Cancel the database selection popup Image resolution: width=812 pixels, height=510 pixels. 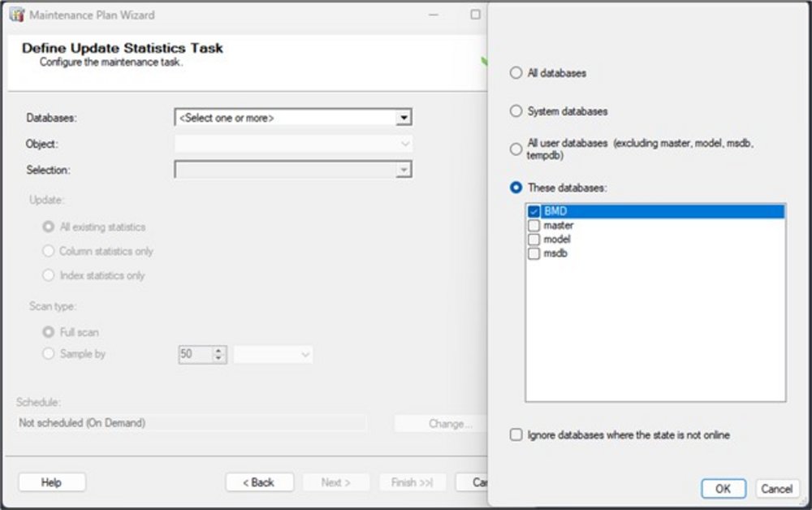pyautogui.click(x=775, y=488)
